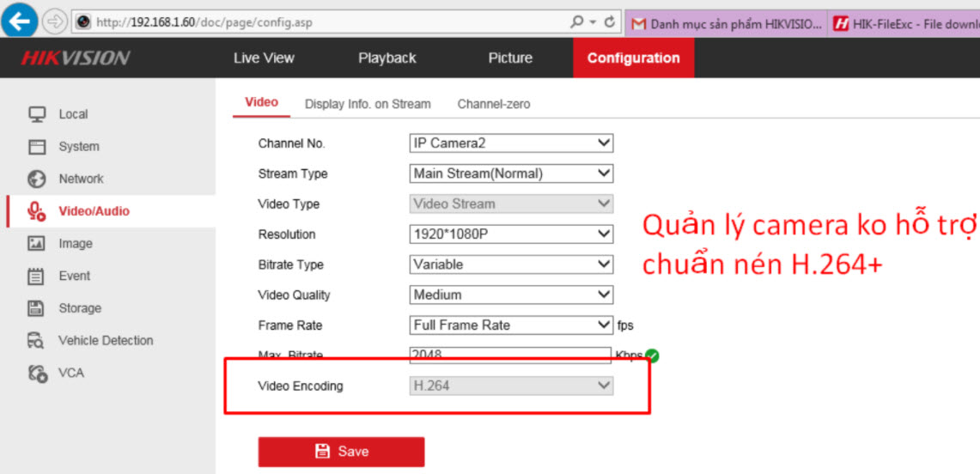
Task: Click the Hikvision logo
Action: [x=75, y=58]
